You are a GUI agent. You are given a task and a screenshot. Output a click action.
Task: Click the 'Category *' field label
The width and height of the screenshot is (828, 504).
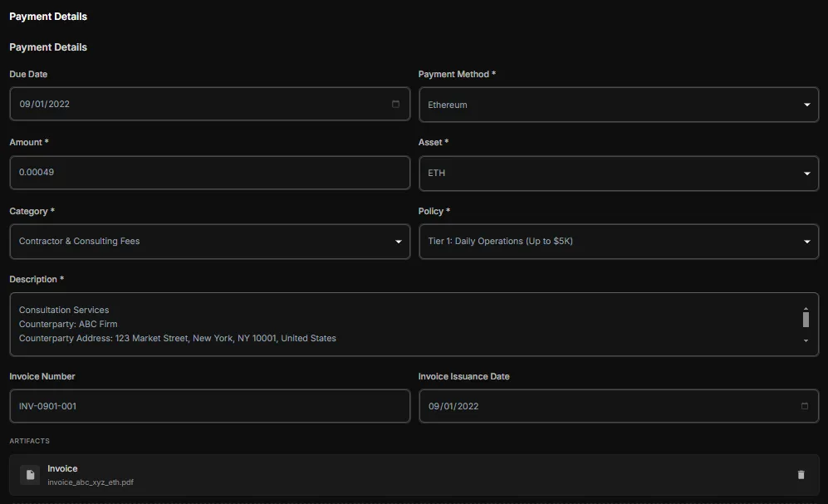[32, 211]
